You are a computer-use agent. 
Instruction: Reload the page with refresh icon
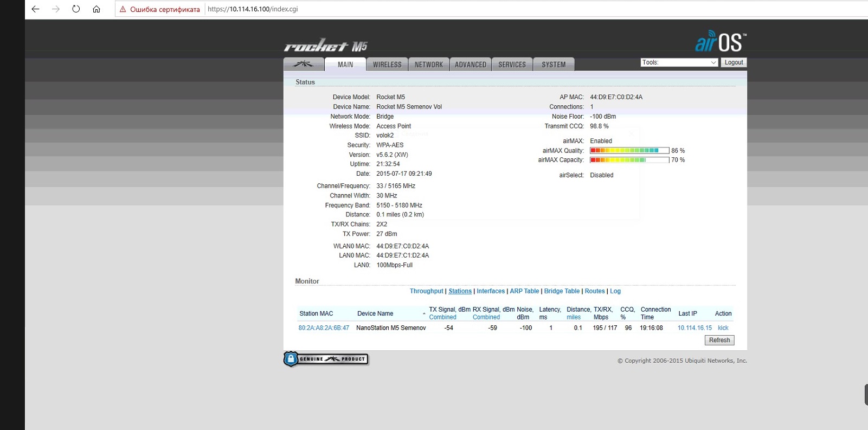[x=76, y=9]
